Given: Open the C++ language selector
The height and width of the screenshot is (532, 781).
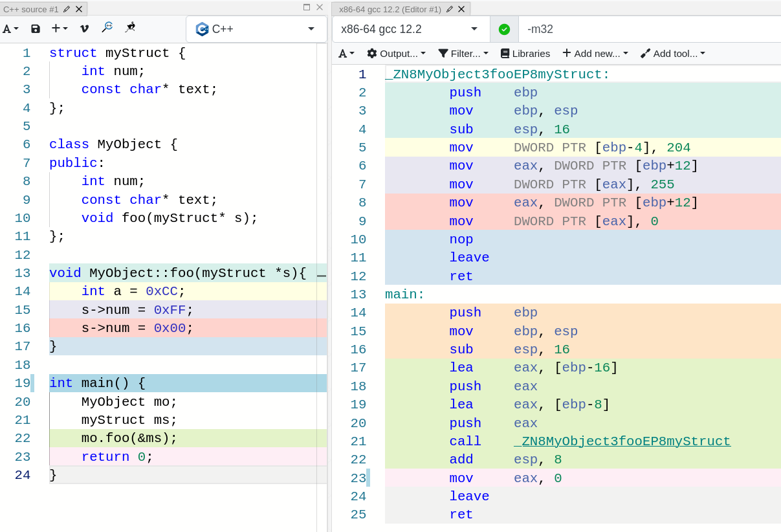Looking at the screenshot, I should click(x=256, y=28).
